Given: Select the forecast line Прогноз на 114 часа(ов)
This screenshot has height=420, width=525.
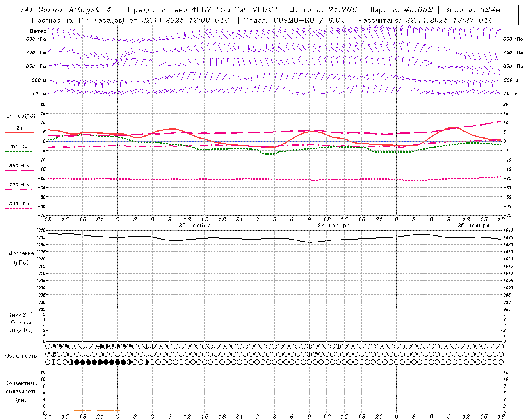Looking at the screenshot, I should [78, 20].
